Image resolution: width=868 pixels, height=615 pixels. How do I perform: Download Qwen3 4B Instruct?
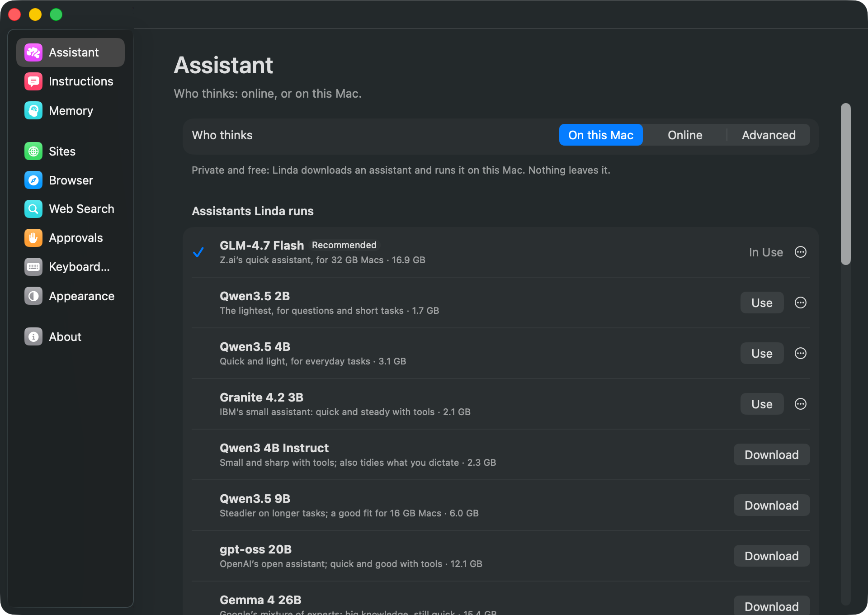click(x=771, y=454)
